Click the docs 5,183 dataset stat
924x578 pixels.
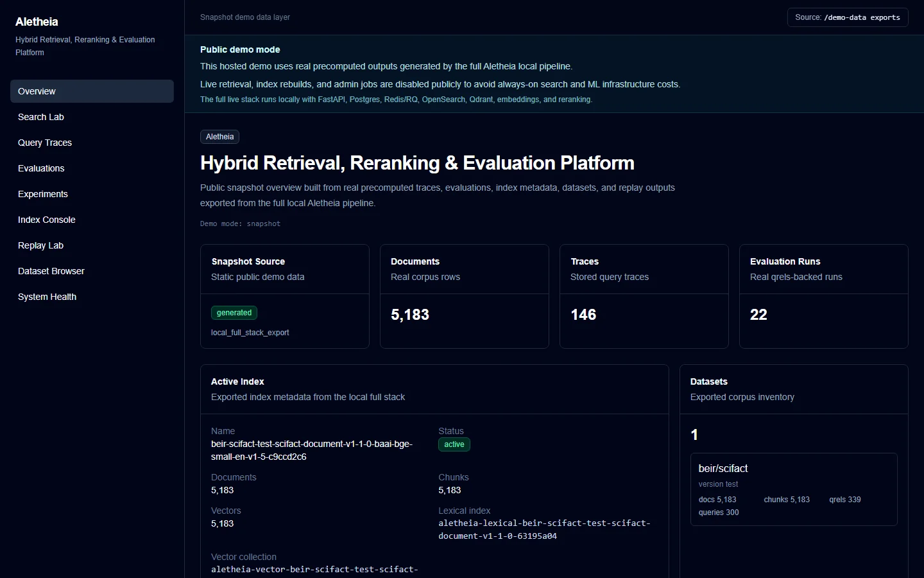(x=717, y=500)
